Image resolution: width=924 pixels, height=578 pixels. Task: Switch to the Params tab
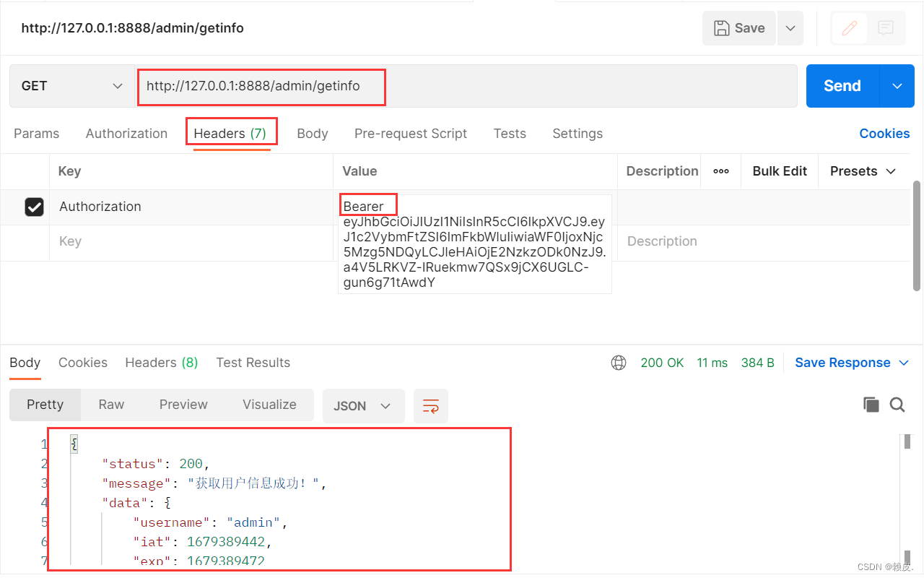[37, 134]
